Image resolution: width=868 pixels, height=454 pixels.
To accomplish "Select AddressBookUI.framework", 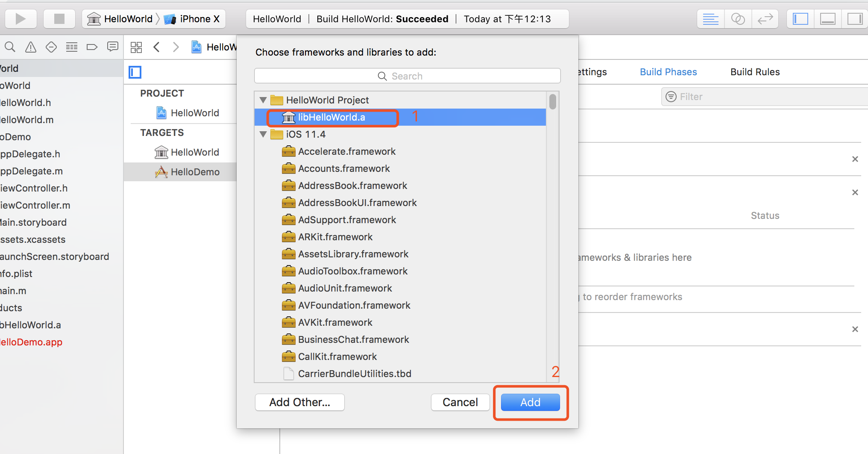I will pos(400,203).
